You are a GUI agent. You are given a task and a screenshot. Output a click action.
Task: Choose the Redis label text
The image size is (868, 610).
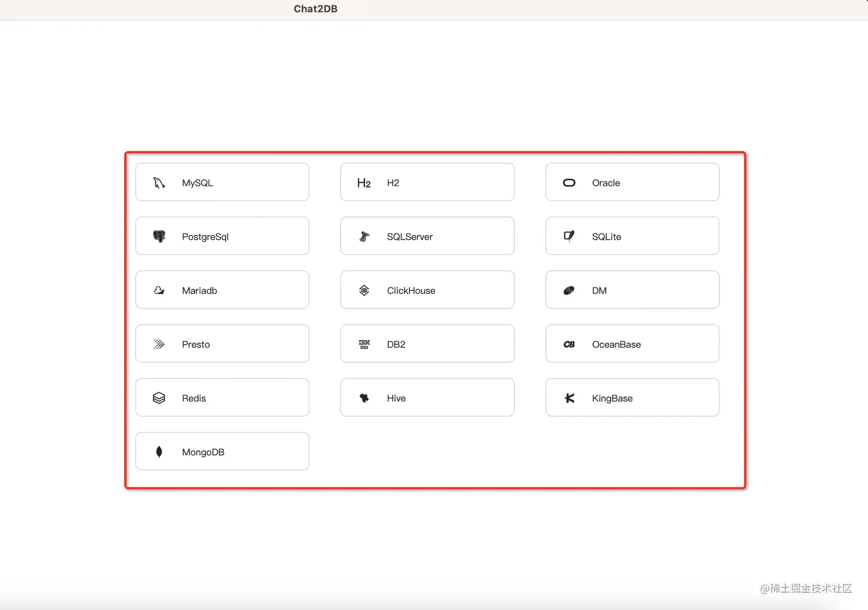(193, 398)
